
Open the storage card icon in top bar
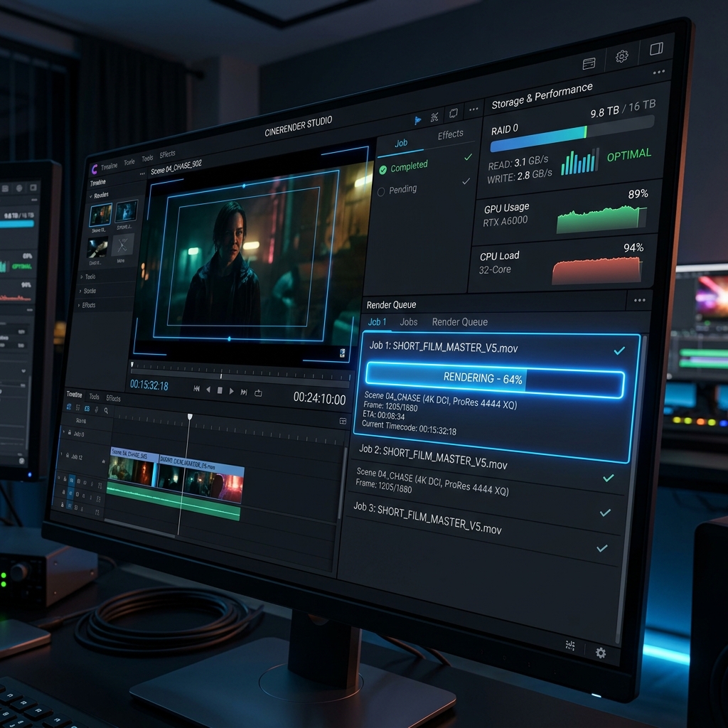tap(589, 63)
